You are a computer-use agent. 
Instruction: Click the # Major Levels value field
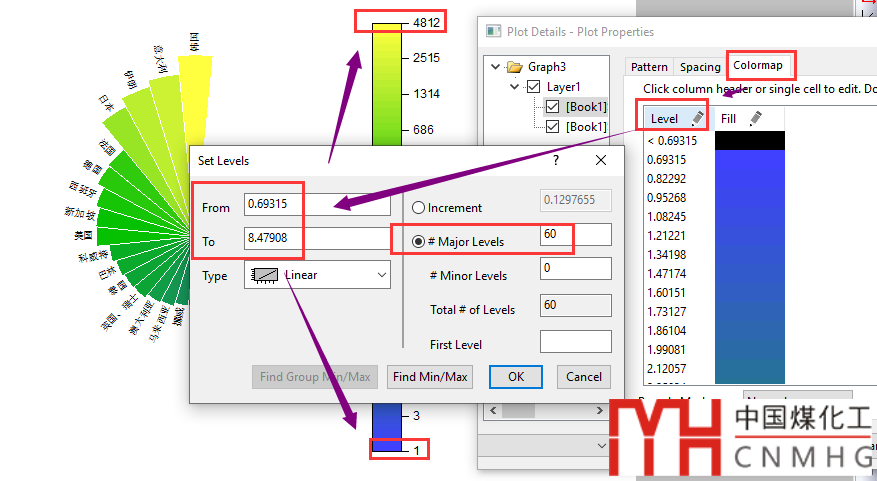click(x=576, y=234)
